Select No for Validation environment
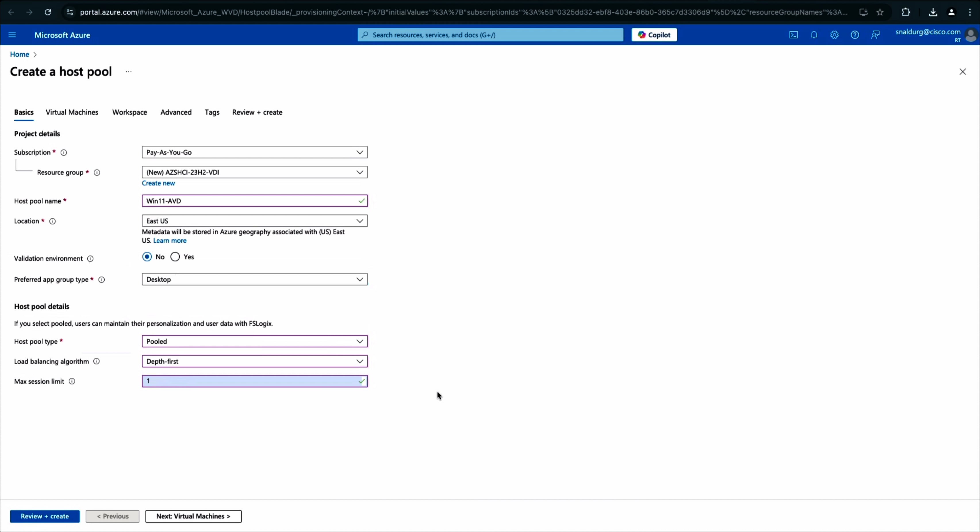 (147, 257)
